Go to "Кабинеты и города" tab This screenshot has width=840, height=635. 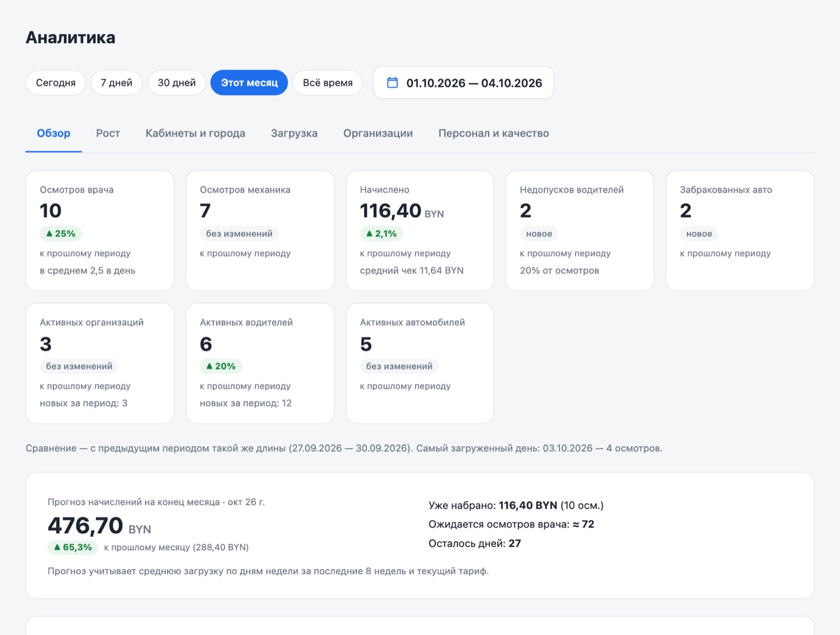[x=195, y=133]
